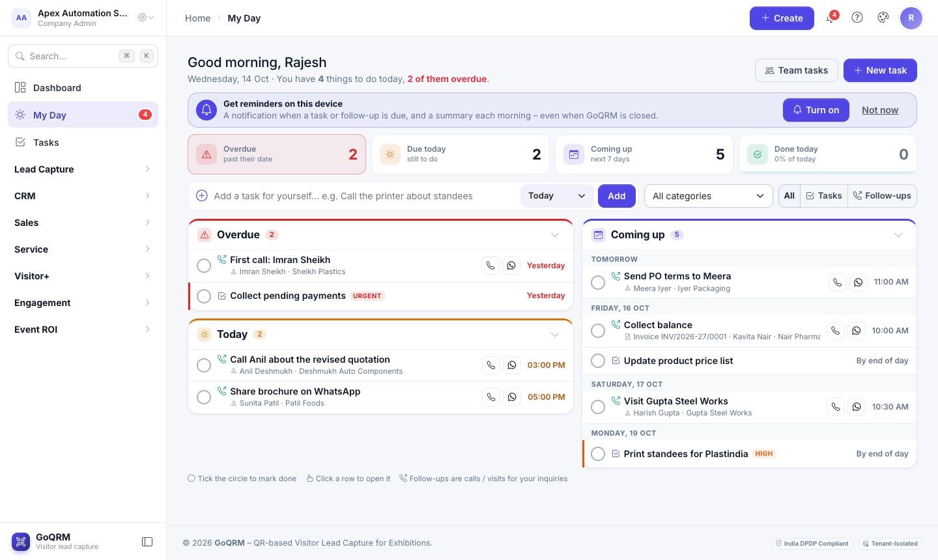Mark First call: Imran Sheikh done
The height and width of the screenshot is (560, 938).
tap(204, 266)
